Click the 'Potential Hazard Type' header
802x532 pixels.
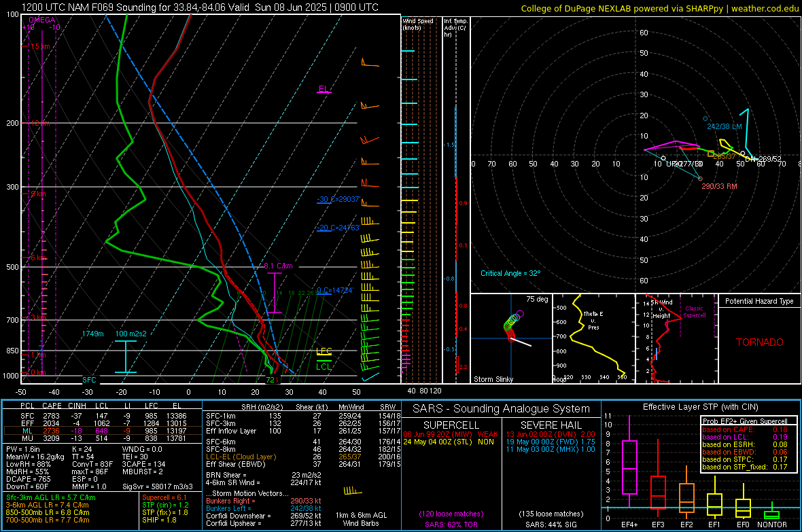759,301
